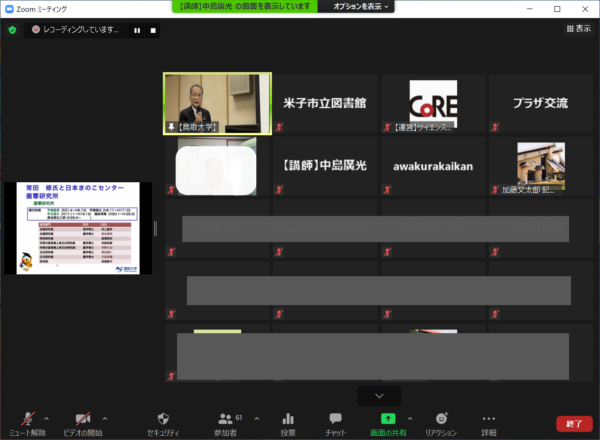Click the recording status indicator レコーディングしています
The height and width of the screenshot is (440, 600).
tap(76, 29)
